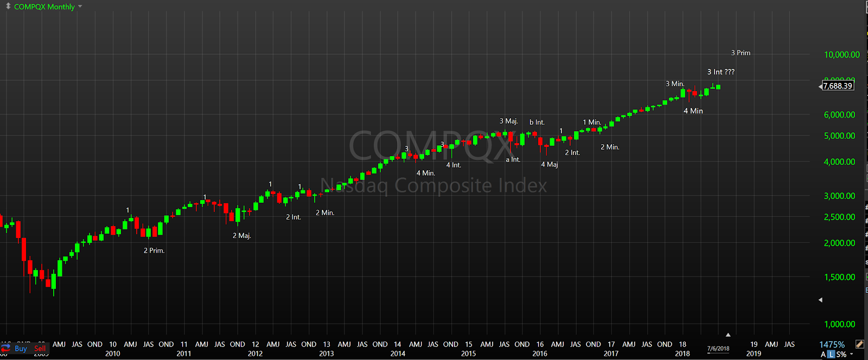The width and height of the screenshot is (868, 360).
Task: Click the '4 Min' label below the 2018 candles
Action: click(x=693, y=111)
